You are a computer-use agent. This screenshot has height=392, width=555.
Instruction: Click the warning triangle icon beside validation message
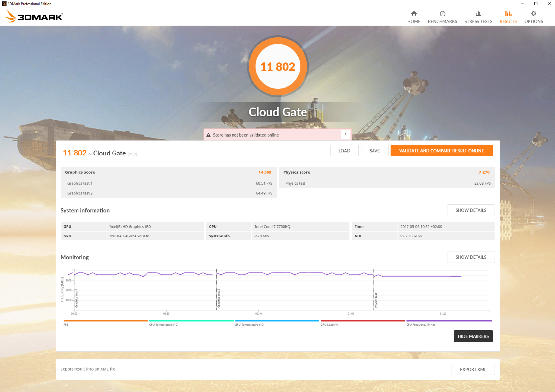(x=209, y=135)
